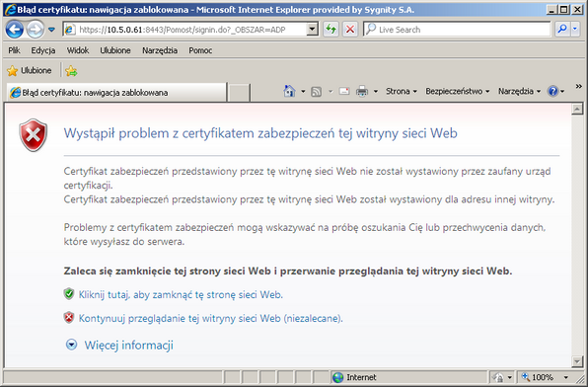Open the Edycja menu
Image resolution: width=588 pixels, height=387 pixels.
coord(43,50)
